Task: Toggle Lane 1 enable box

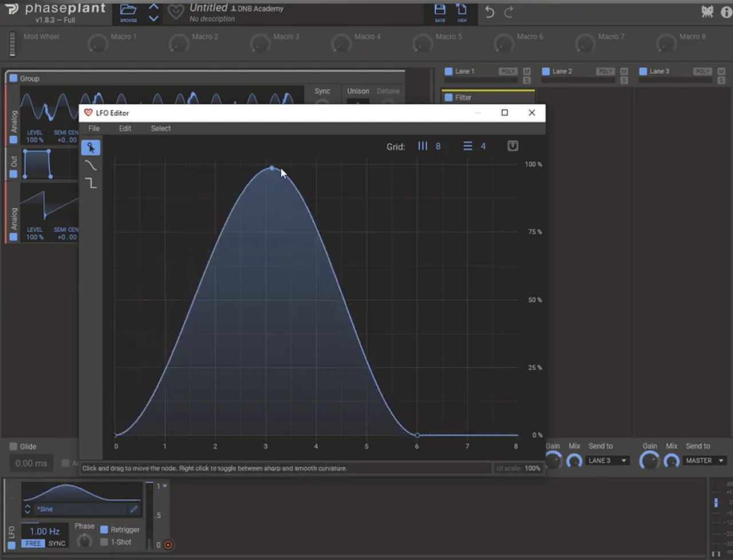Action: click(x=448, y=71)
